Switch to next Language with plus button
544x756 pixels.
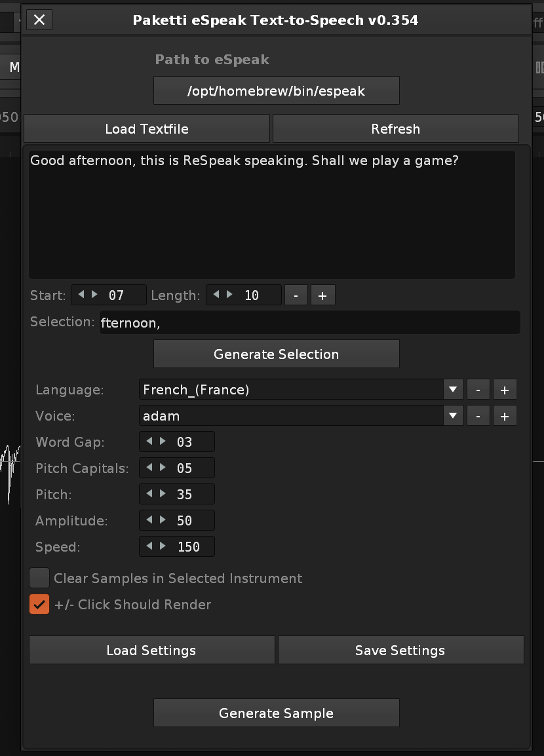[x=505, y=390]
